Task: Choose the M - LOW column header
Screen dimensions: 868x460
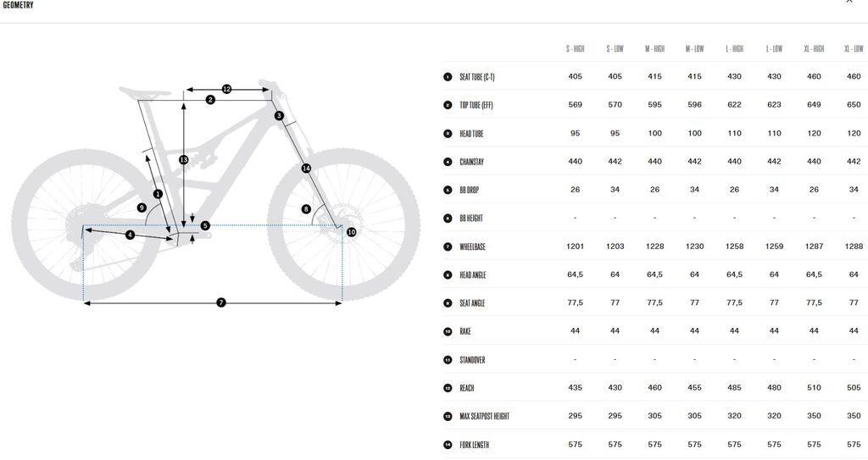Action: coord(694,49)
